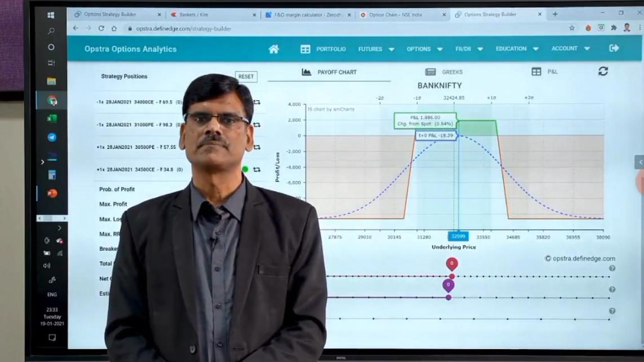644x362 pixels.
Task: Click the purple slider handle
Action: click(x=448, y=298)
